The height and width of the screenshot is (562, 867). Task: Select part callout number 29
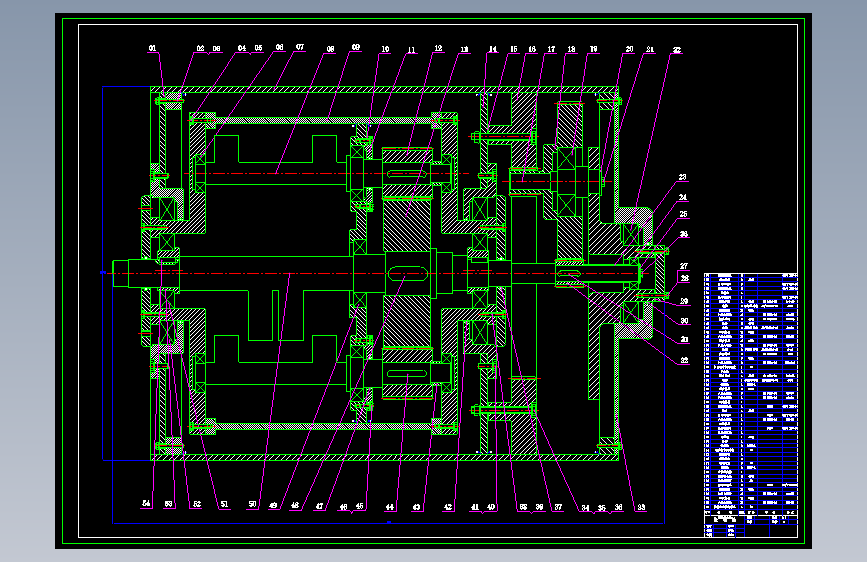click(685, 301)
